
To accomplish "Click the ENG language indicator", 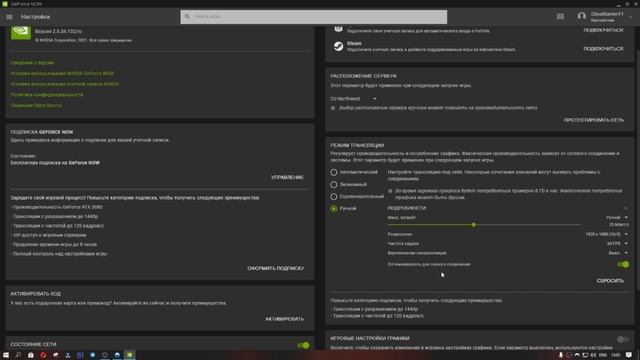I will point(603,355).
